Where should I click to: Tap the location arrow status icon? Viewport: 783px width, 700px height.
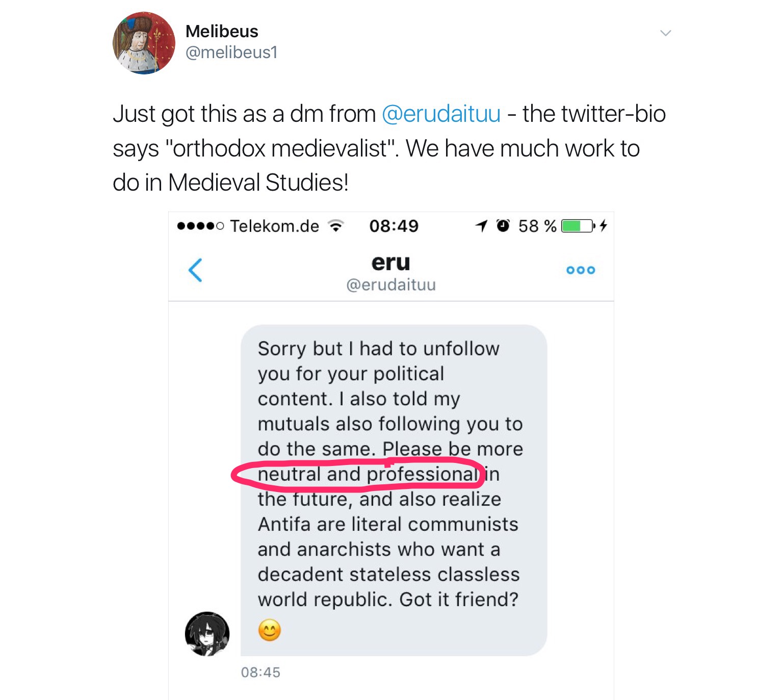tap(481, 225)
